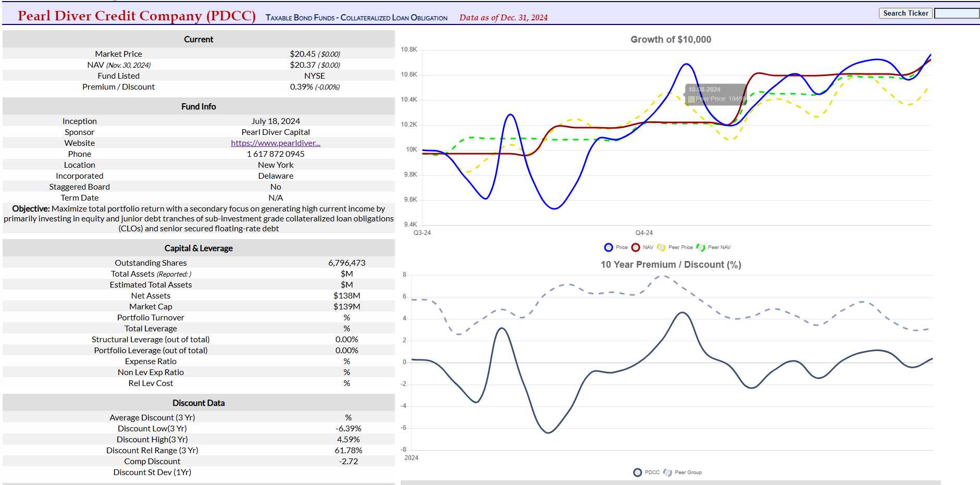The height and width of the screenshot is (485, 980).
Task: Click the Peer Group legend marker icon
Action: (x=667, y=472)
